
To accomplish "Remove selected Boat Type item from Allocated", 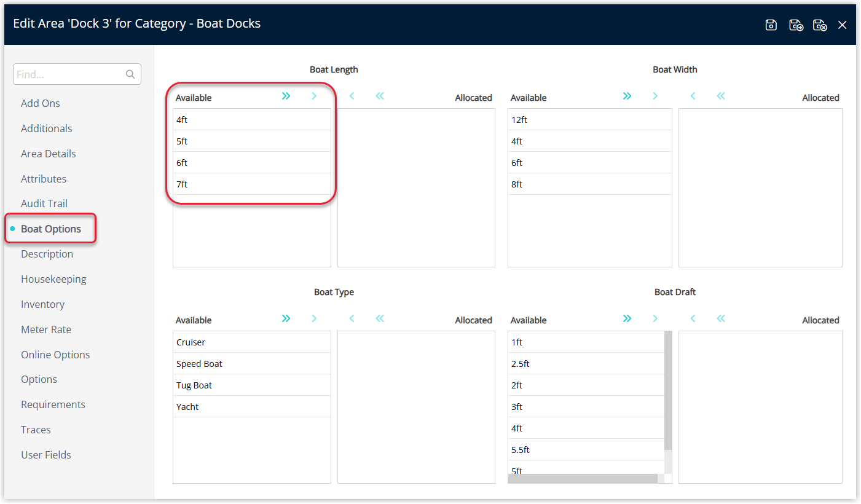I will (352, 318).
